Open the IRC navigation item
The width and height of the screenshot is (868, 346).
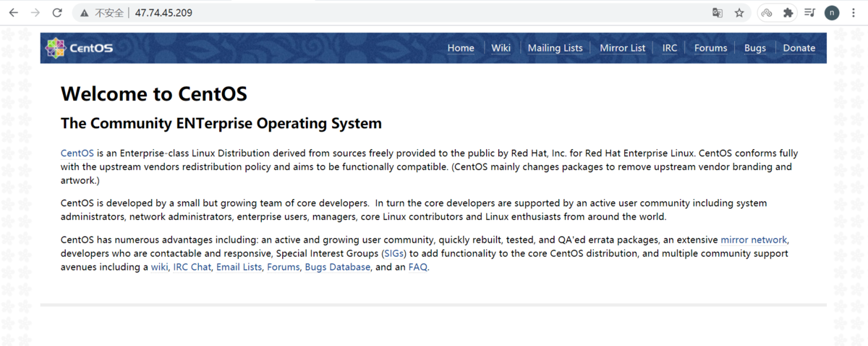coord(670,48)
